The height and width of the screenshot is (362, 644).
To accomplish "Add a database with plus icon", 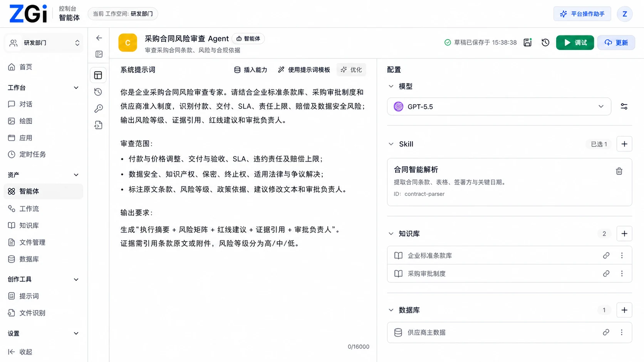I will point(624,310).
